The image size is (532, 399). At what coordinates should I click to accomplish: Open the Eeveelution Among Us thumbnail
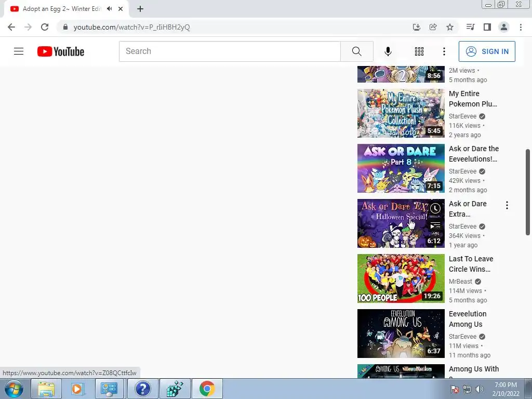pyautogui.click(x=401, y=333)
